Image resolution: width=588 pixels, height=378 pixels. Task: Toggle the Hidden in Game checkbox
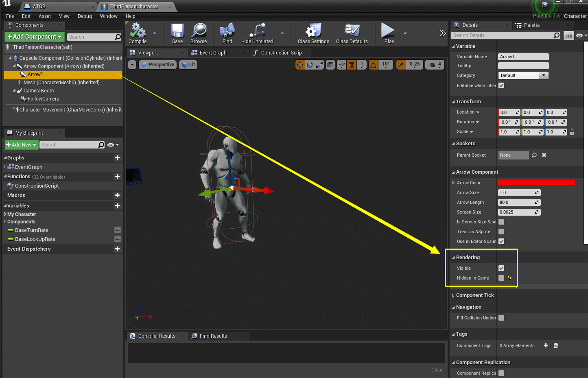click(501, 278)
